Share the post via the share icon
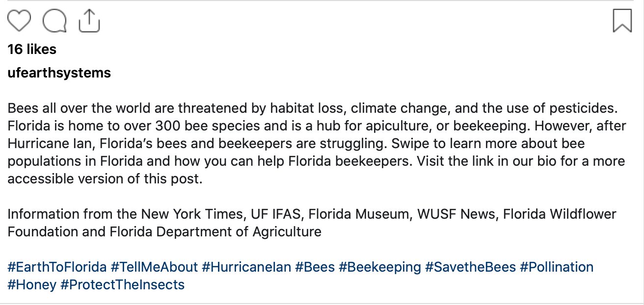The image size is (644, 305). pyautogui.click(x=89, y=21)
